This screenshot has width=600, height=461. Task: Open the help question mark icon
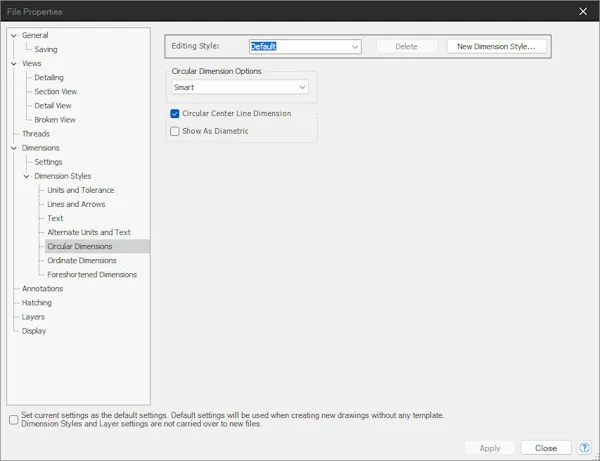coord(584,448)
